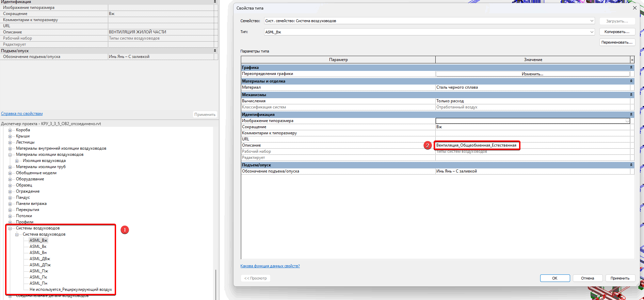Select the Ограждение tree item
Image resolution: width=644 pixels, height=300 pixels.
pyautogui.click(x=28, y=191)
